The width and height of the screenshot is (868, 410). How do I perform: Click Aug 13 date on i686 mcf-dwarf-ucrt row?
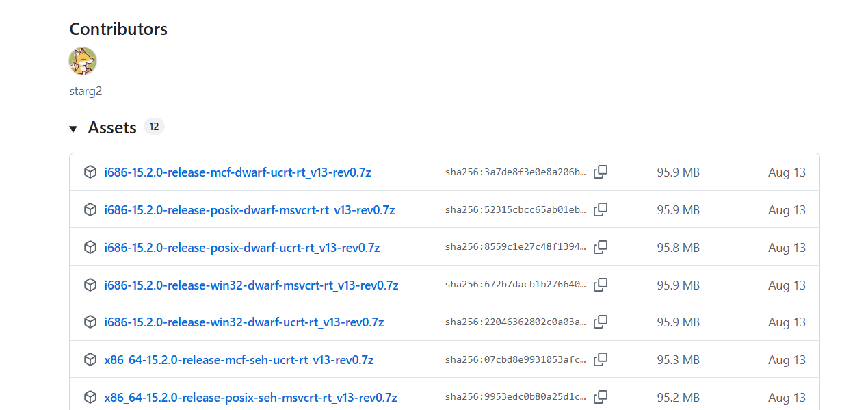click(787, 173)
